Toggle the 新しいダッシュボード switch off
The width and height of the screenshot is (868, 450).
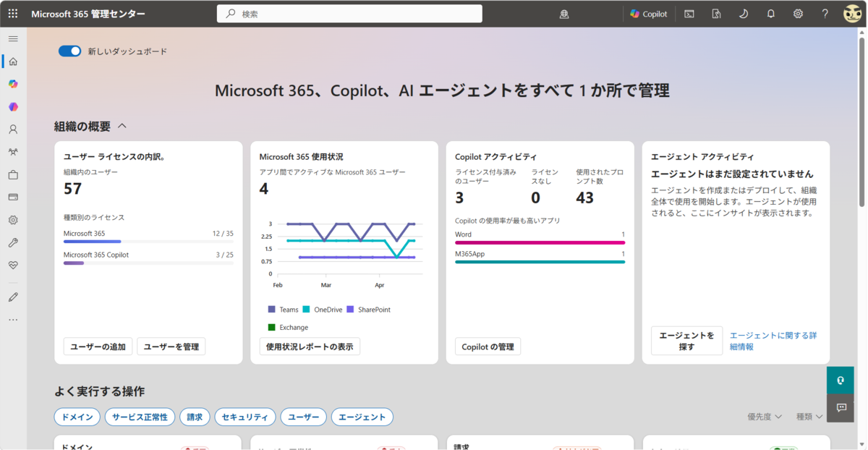(70, 51)
